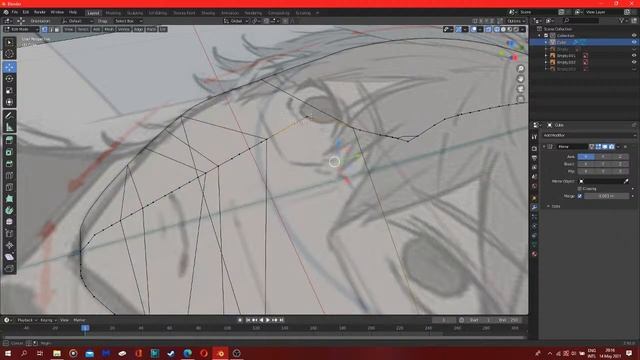Open the Add Modifier dropdown
Viewport: 640px width, 360px height.
click(x=589, y=135)
